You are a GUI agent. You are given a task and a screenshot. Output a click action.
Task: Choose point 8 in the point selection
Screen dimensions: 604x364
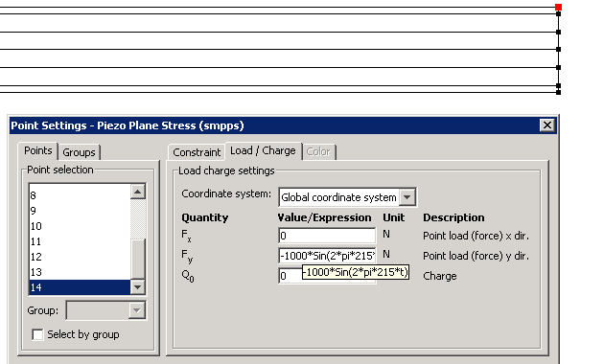[x=81, y=195]
